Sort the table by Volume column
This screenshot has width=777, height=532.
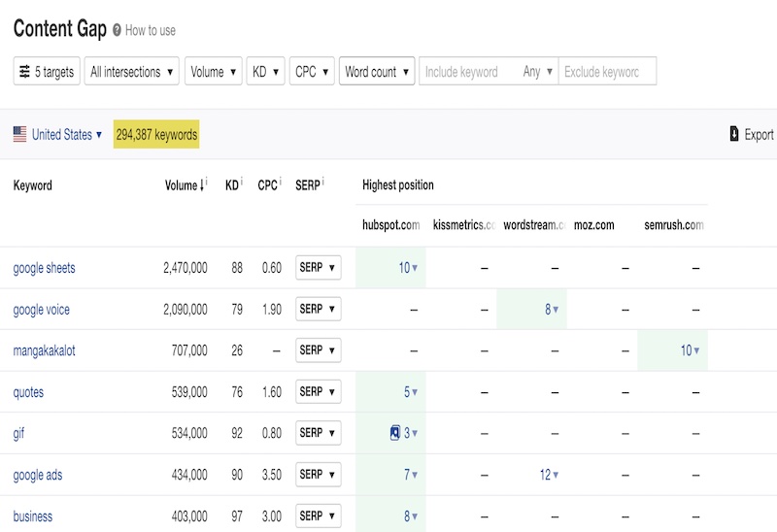coord(185,185)
